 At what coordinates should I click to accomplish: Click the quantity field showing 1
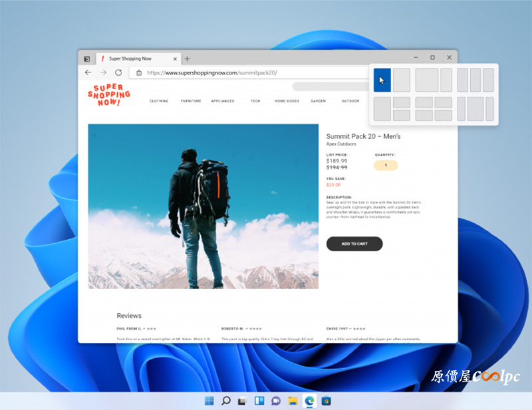pos(386,165)
